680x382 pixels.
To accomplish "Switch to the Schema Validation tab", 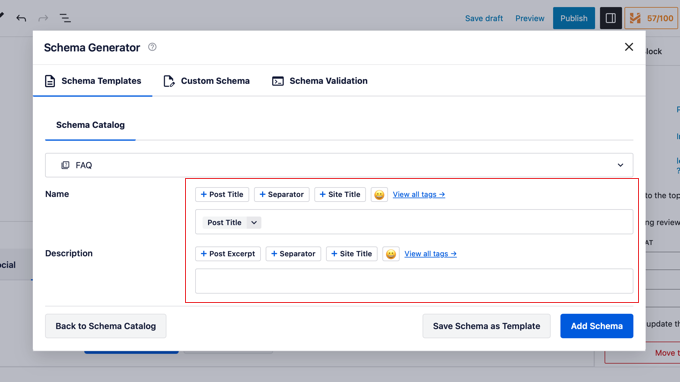I will [320, 81].
